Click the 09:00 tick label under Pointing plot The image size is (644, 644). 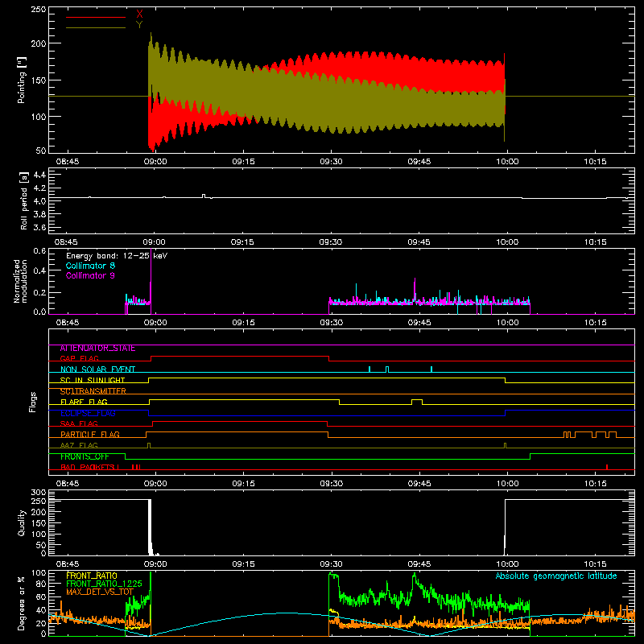tap(155, 162)
